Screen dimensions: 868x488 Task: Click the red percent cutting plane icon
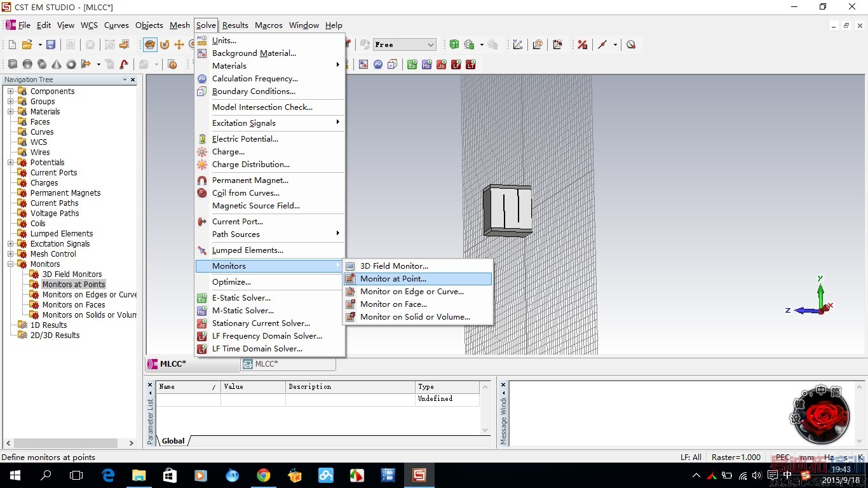(582, 44)
